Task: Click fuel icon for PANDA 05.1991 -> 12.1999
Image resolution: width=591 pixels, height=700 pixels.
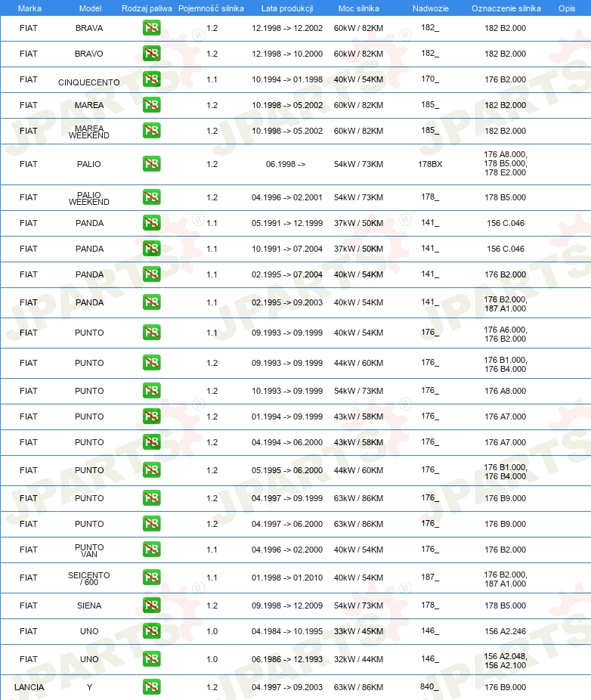Action: (x=152, y=223)
